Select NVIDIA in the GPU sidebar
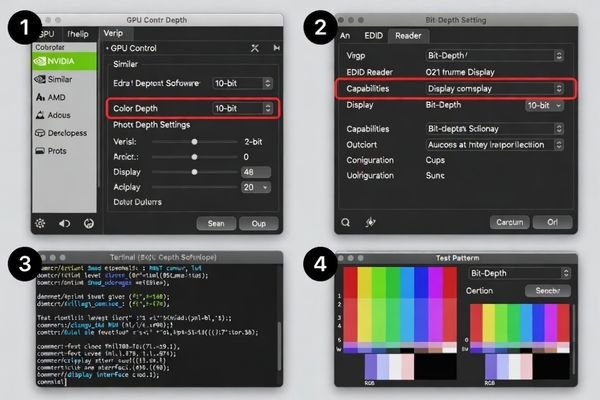The width and height of the screenshot is (600, 400). 64,61
